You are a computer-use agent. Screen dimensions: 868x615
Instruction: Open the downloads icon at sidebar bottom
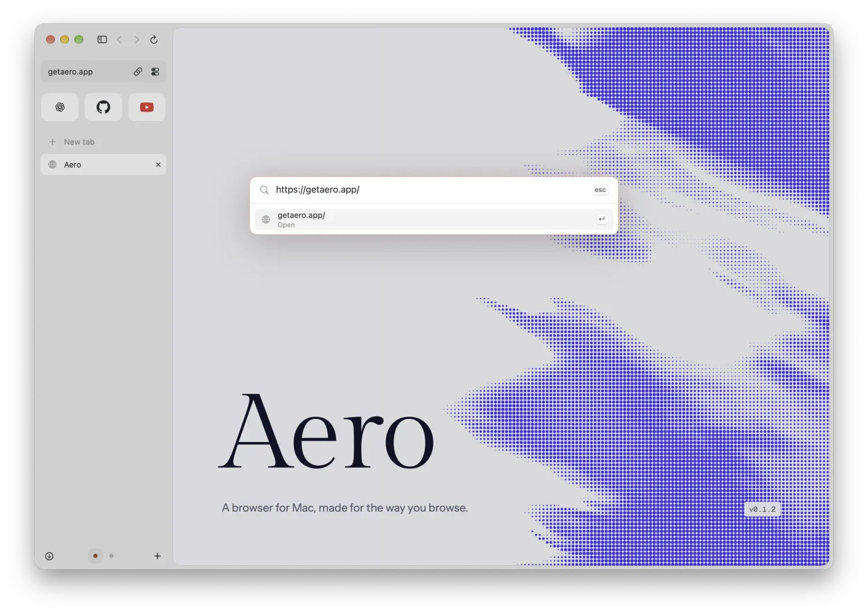pyautogui.click(x=49, y=556)
